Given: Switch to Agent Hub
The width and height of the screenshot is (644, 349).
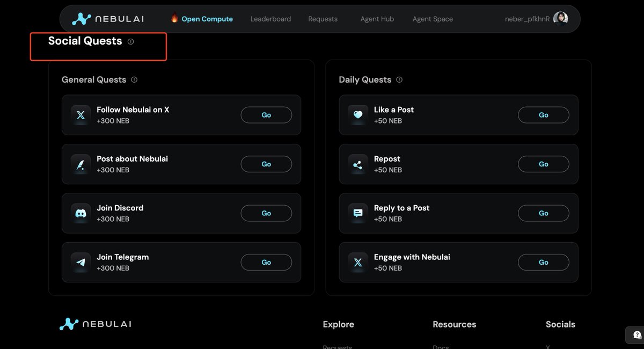Looking at the screenshot, I should (x=377, y=19).
